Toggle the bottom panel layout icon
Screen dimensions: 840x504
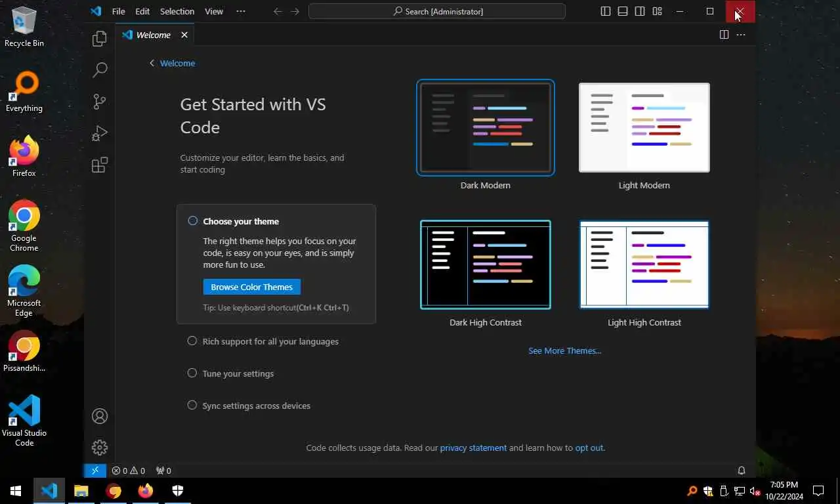(x=623, y=11)
